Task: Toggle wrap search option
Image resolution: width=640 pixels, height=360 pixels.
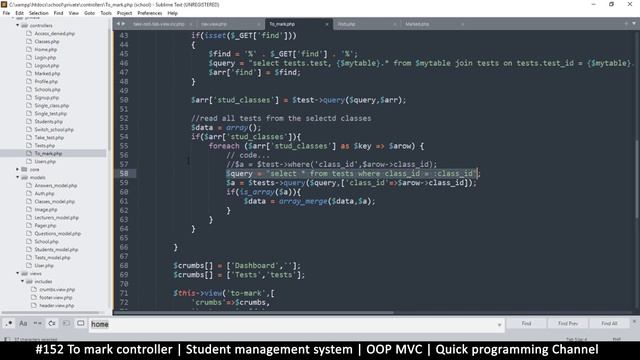Action: 52,324
